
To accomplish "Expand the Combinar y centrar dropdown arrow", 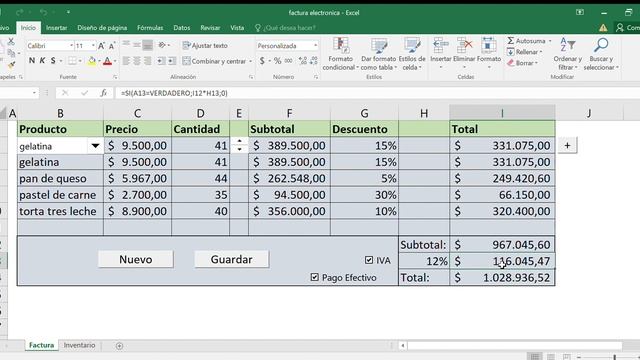I will click(x=250, y=61).
